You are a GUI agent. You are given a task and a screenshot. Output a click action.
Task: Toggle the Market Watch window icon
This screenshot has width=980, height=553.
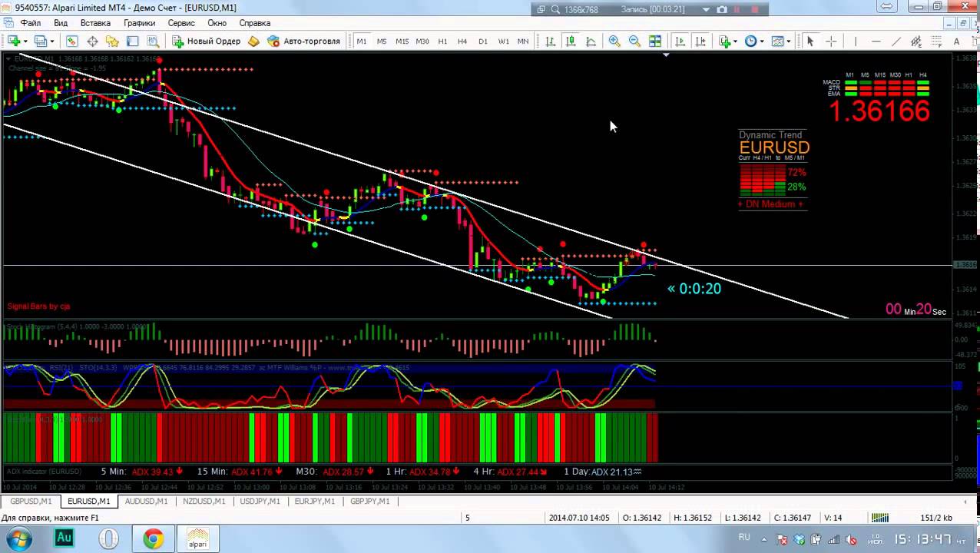pos(71,41)
